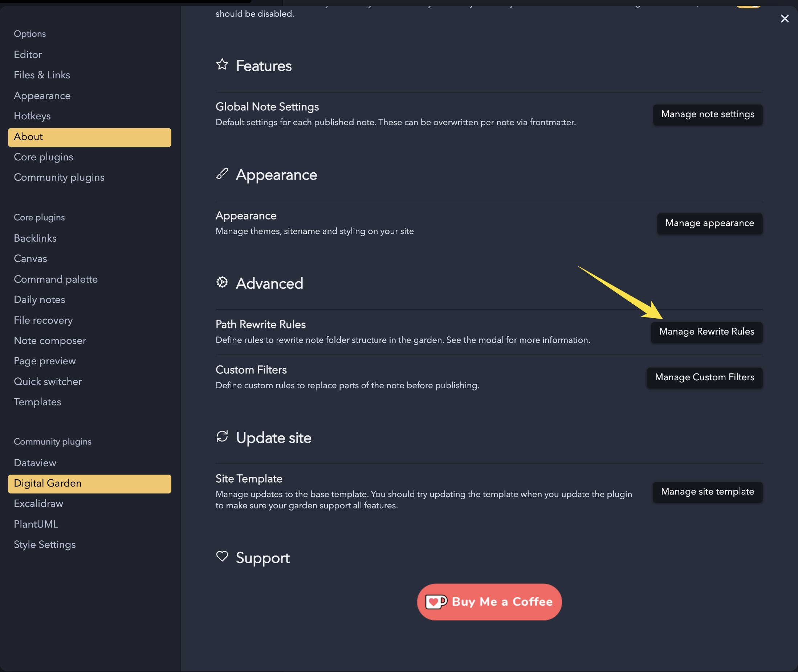Close the settings dialog with the X

(x=784, y=19)
